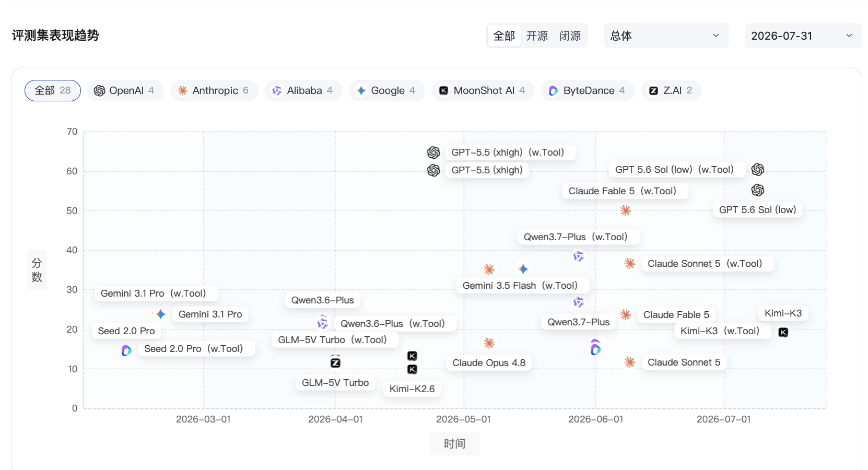Click the OpenAI marker next to GPT-5.5 (xhigh) label
The height and width of the screenshot is (470, 868).
tap(433, 170)
